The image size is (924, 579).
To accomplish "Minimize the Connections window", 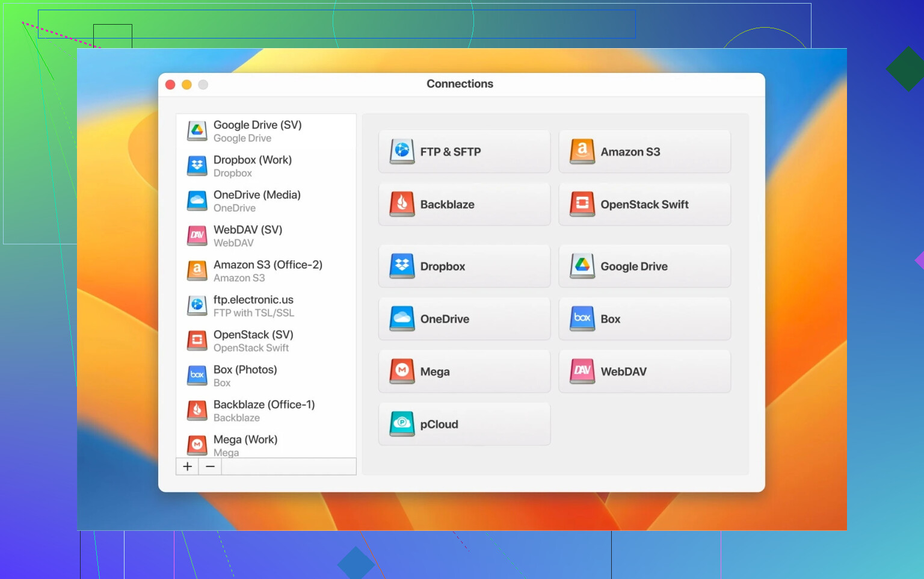I will [186, 85].
